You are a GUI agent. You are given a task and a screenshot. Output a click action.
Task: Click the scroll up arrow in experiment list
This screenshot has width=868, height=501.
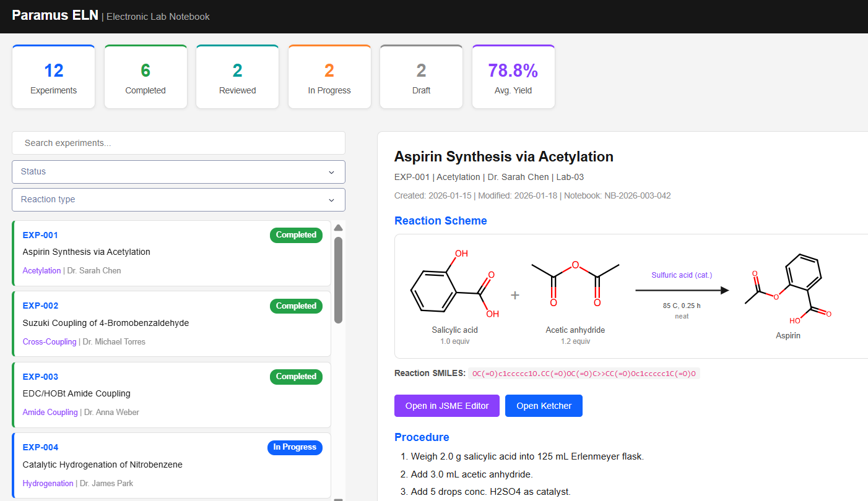[x=339, y=228]
